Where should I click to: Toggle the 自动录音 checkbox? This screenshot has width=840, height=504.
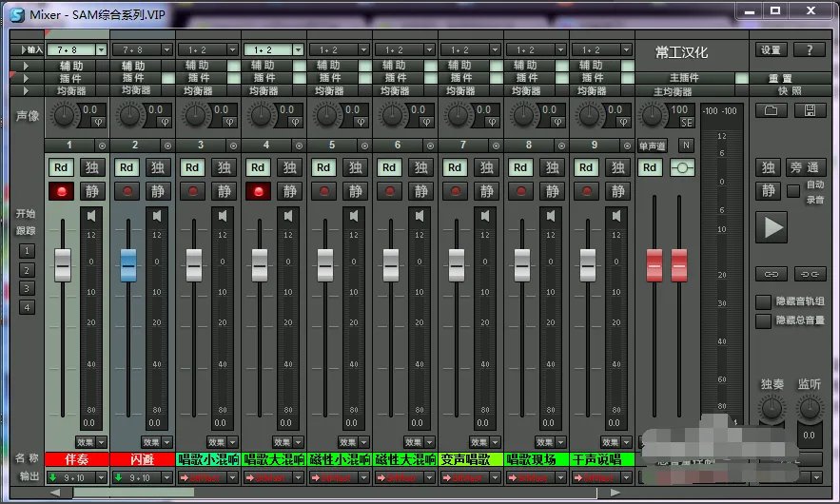(x=793, y=191)
